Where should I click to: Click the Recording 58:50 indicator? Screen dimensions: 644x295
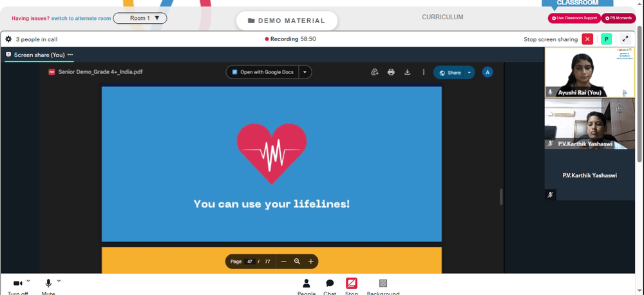tap(290, 39)
